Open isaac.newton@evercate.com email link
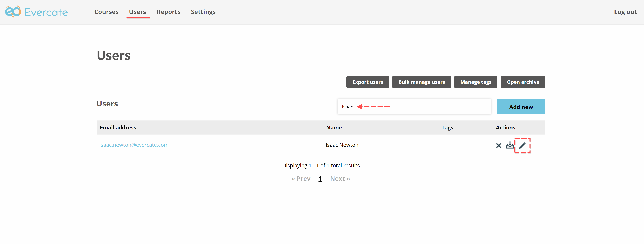The height and width of the screenshot is (244, 644). click(x=134, y=145)
